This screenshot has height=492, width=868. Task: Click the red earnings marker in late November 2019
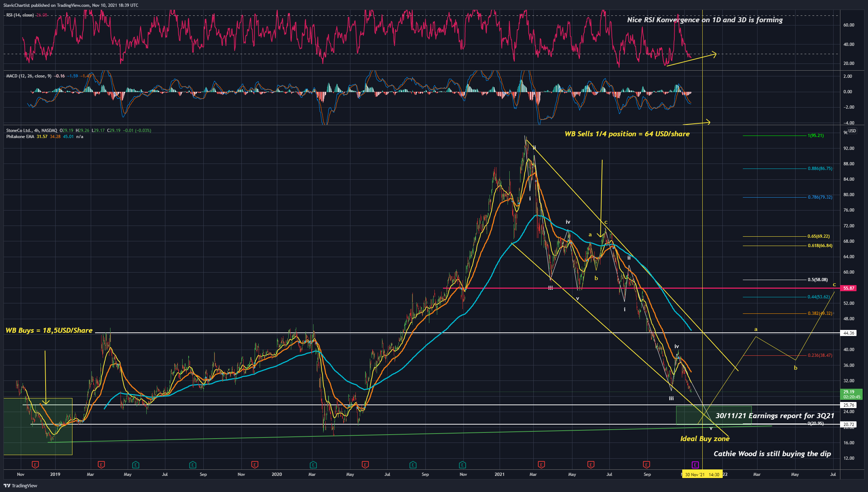point(255,465)
